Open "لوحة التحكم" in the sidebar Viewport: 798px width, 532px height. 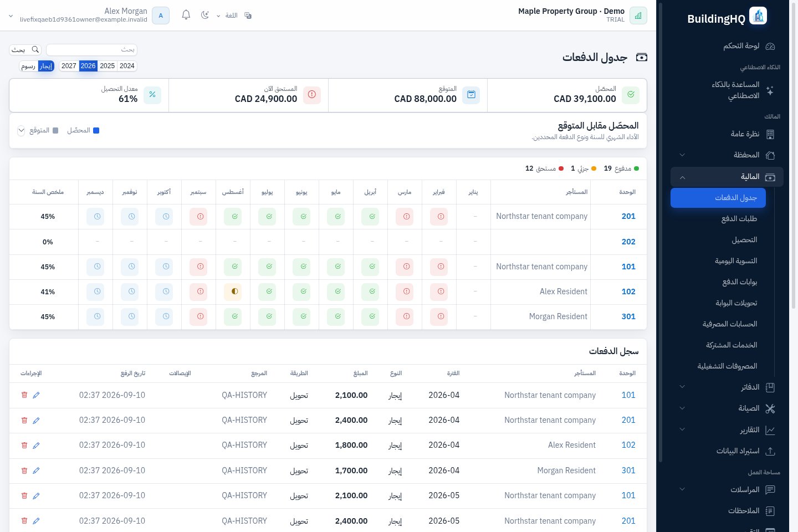click(x=727, y=46)
